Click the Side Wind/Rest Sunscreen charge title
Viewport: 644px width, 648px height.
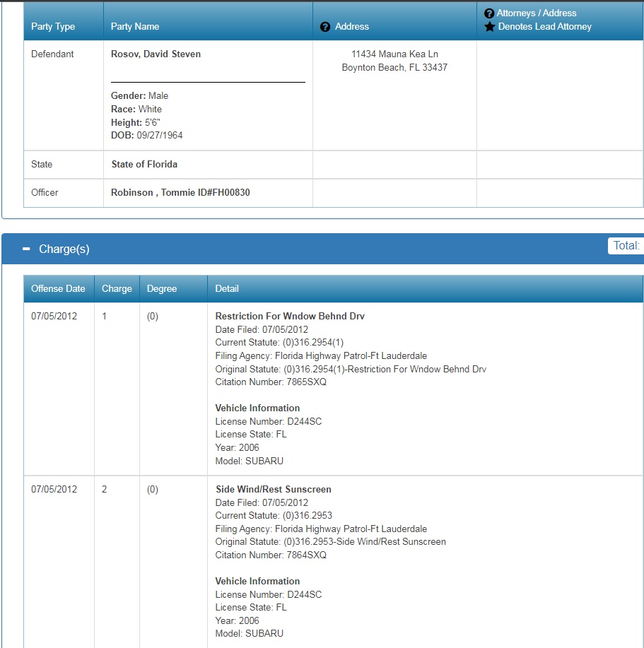coord(273,490)
